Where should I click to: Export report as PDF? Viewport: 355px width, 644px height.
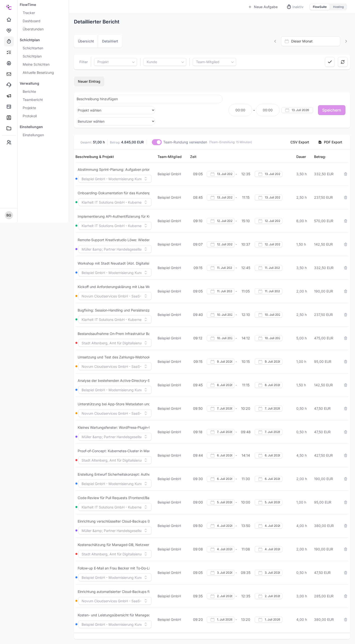click(x=330, y=142)
